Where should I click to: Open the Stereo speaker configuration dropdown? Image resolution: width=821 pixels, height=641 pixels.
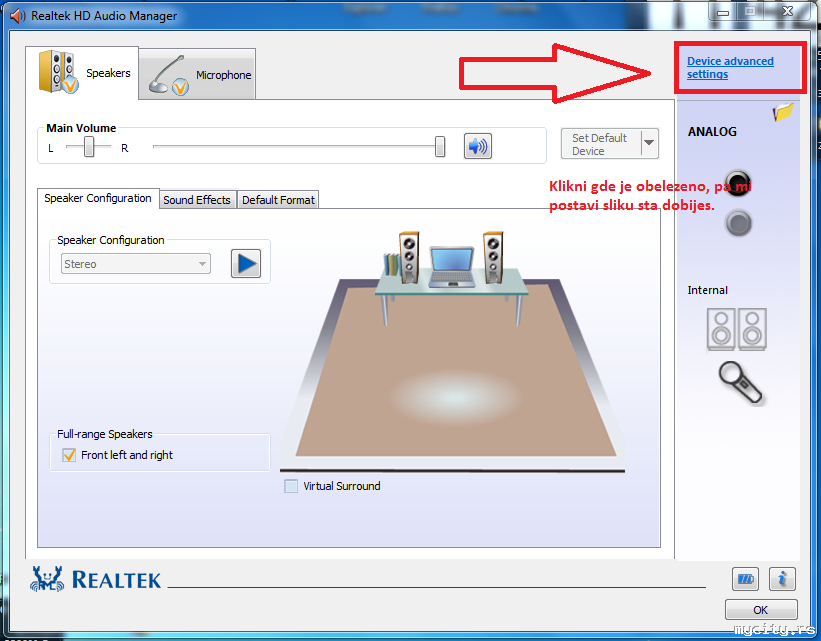pos(136,264)
